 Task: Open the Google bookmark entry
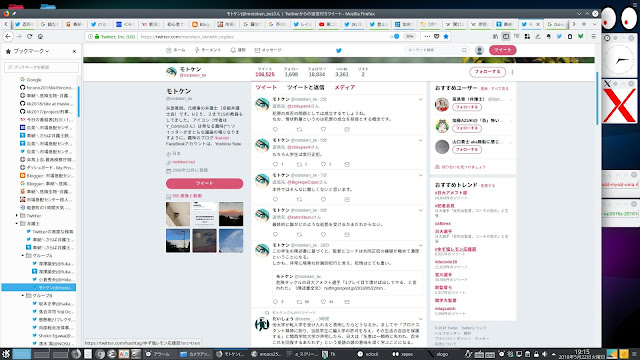[31, 80]
